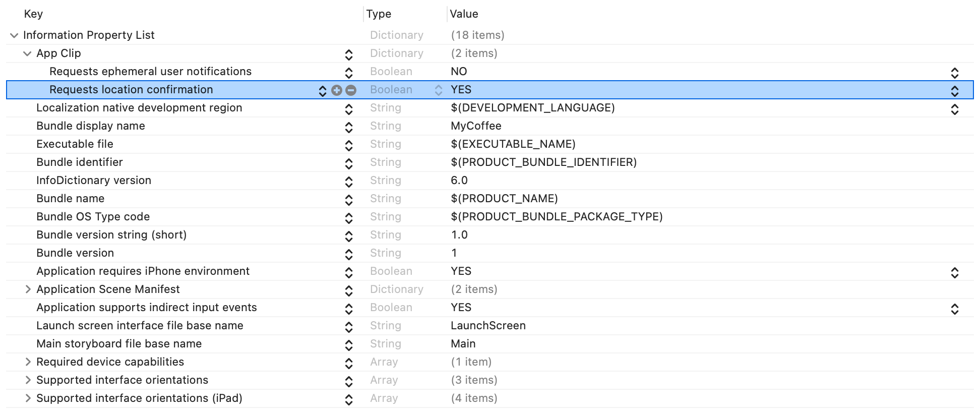This screenshot has width=980, height=414.
Task: Expand Required device capabilities array
Action: [x=28, y=362]
